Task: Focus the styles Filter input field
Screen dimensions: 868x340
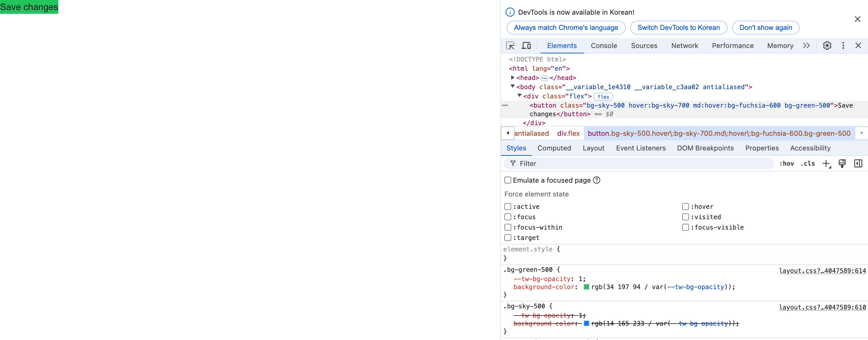Action: click(x=640, y=164)
